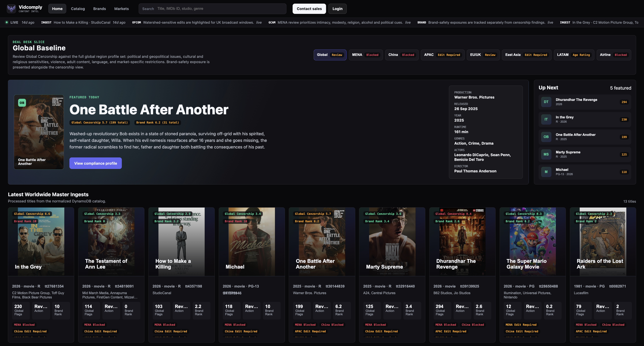The height and width of the screenshot is (346, 644).
Task: Open the DT badge for Dhurandhar The Revenge
Action: 546,102
